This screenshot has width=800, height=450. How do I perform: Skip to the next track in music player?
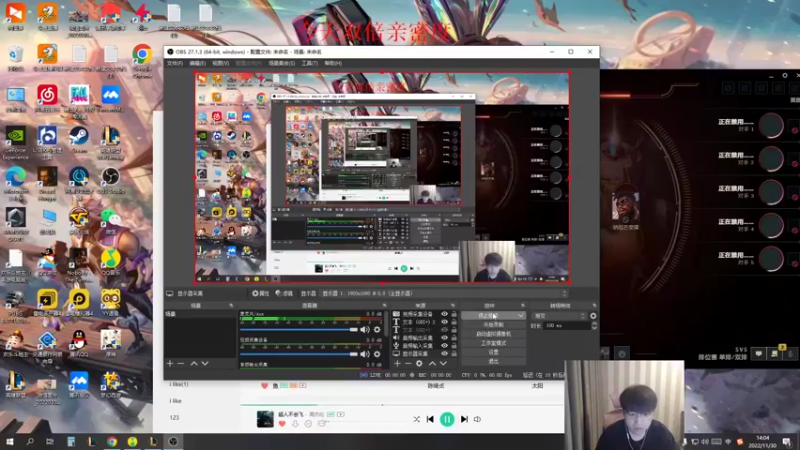(464, 419)
